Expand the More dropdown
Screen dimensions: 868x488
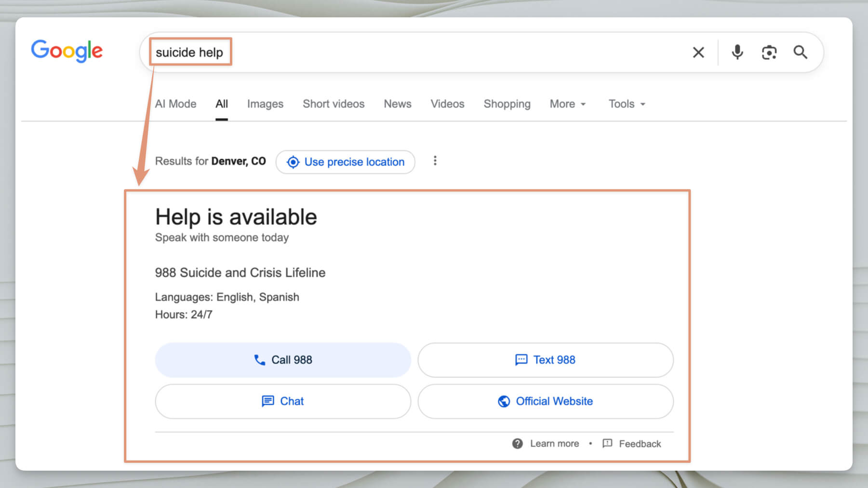[568, 104]
